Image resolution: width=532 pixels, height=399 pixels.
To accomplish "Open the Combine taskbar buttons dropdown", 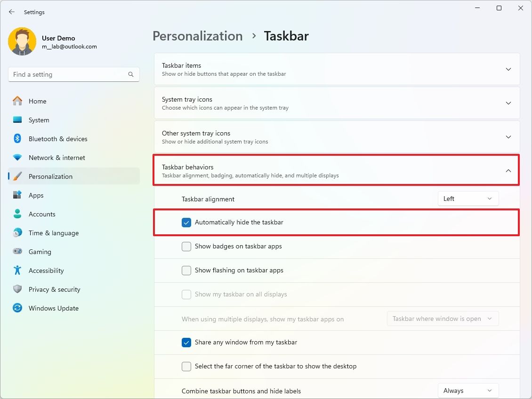I will (468, 391).
